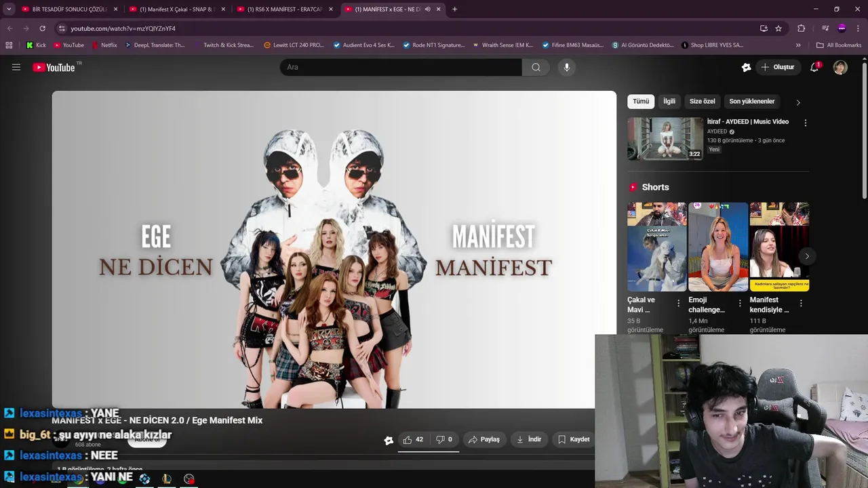Open the All Bookmarks folder

pyautogui.click(x=839, y=45)
